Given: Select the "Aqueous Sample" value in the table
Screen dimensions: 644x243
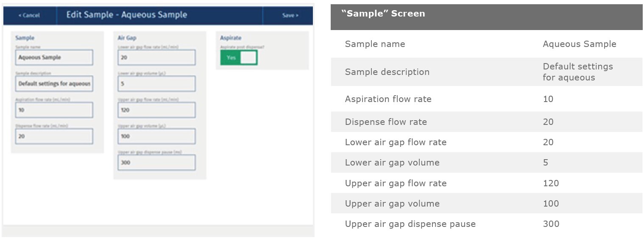Looking at the screenshot, I should click(579, 44).
